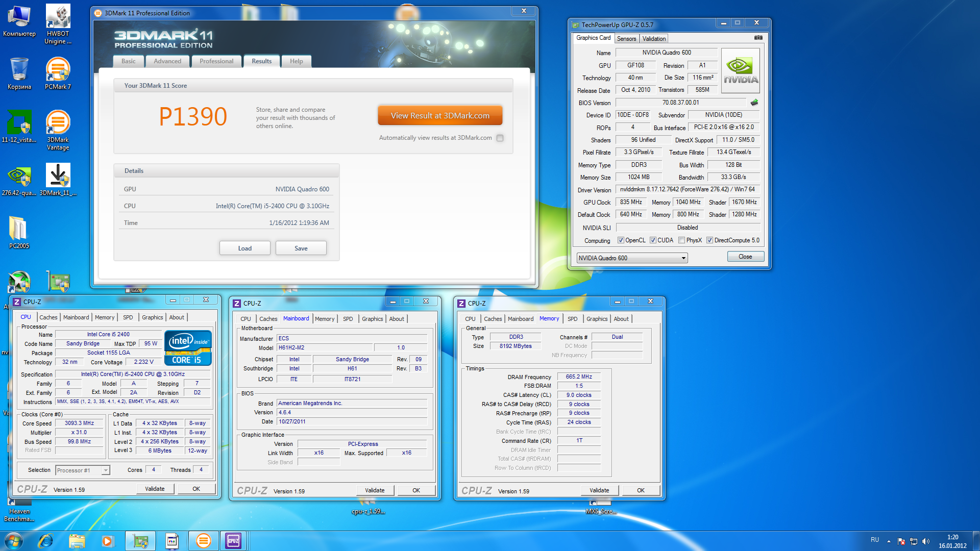Click the volume speaker tray icon
This screenshot has height=551, width=980.
(x=926, y=541)
